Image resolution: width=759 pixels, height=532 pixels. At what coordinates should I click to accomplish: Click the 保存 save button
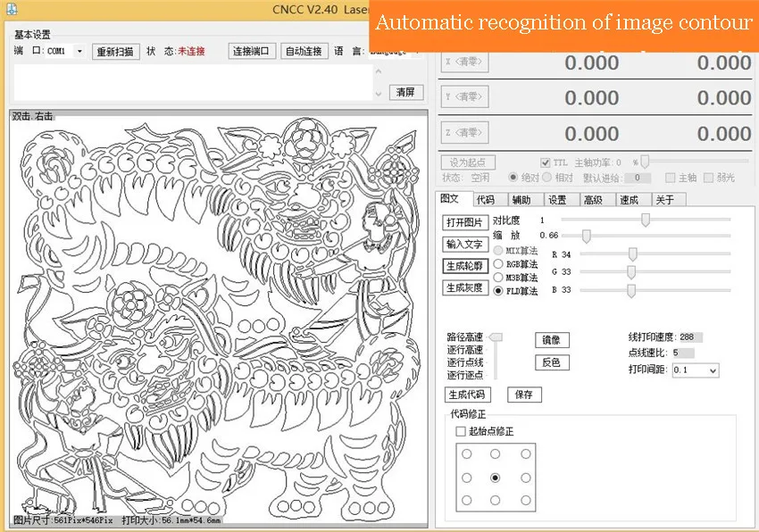pyautogui.click(x=524, y=395)
